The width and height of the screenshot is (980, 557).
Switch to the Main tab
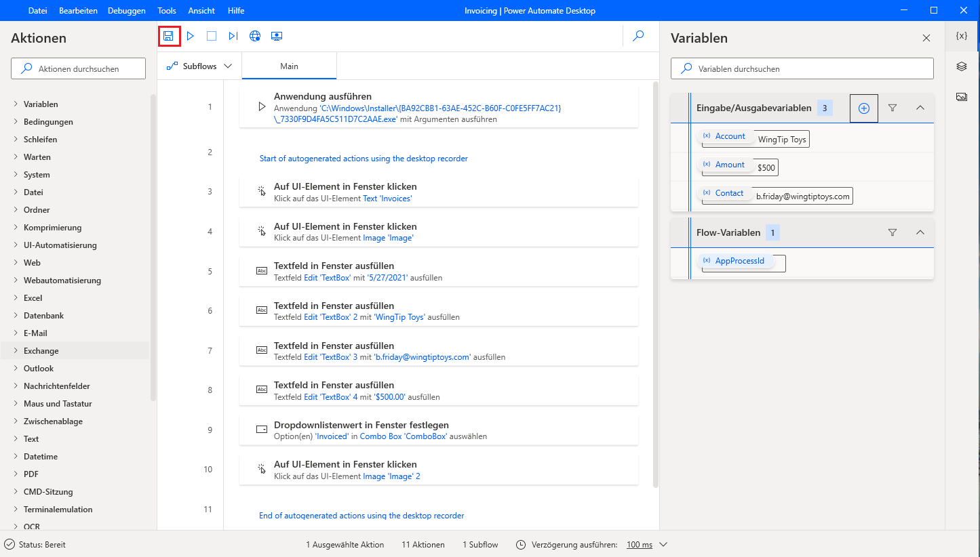click(289, 66)
